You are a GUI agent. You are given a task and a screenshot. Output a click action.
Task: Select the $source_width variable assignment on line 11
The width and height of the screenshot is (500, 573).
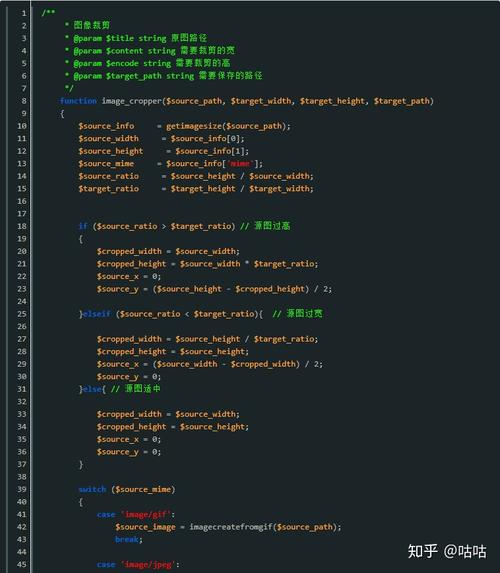click(161, 139)
